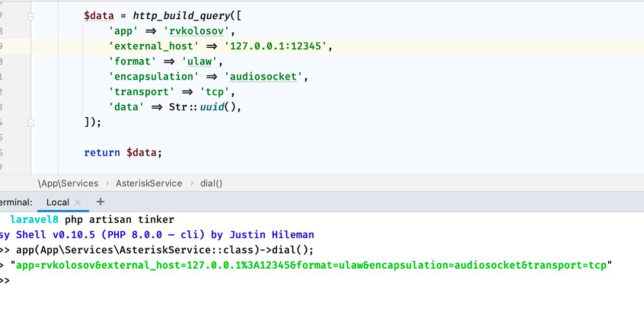Close the Local terminal tab
Screen dimensions: 644x334
[77, 202]
